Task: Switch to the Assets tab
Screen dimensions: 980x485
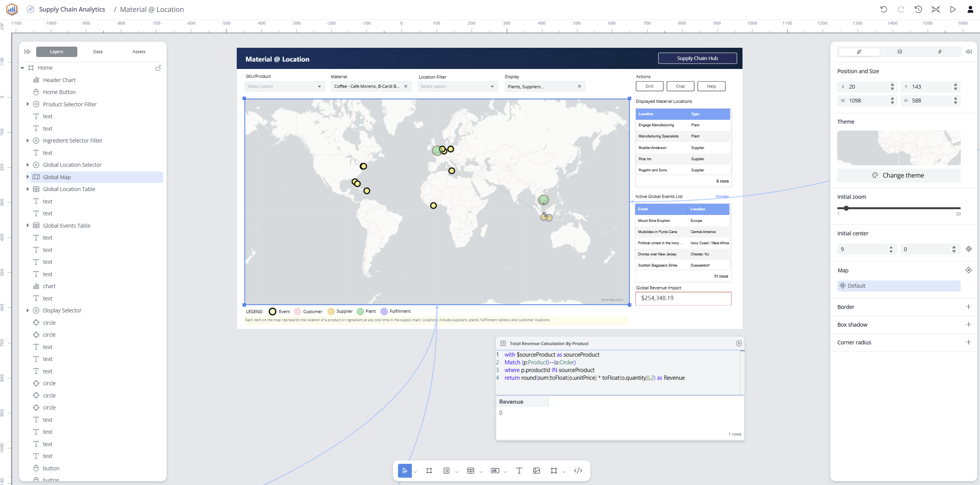Action: (139, 52)
